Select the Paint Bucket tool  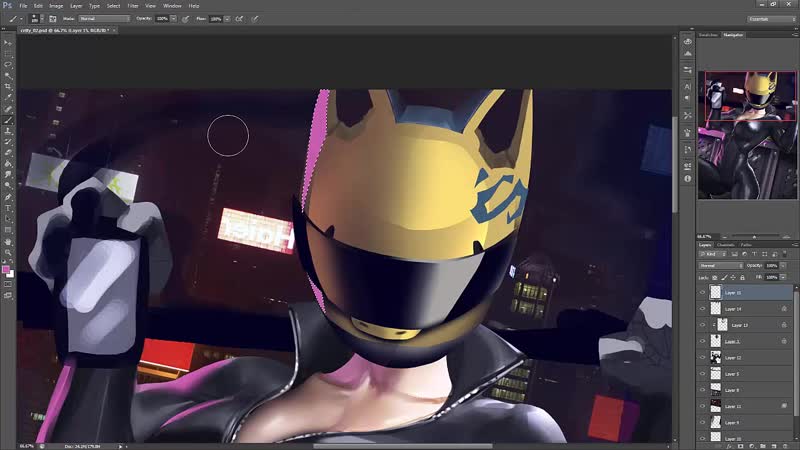tap(8, 164)
